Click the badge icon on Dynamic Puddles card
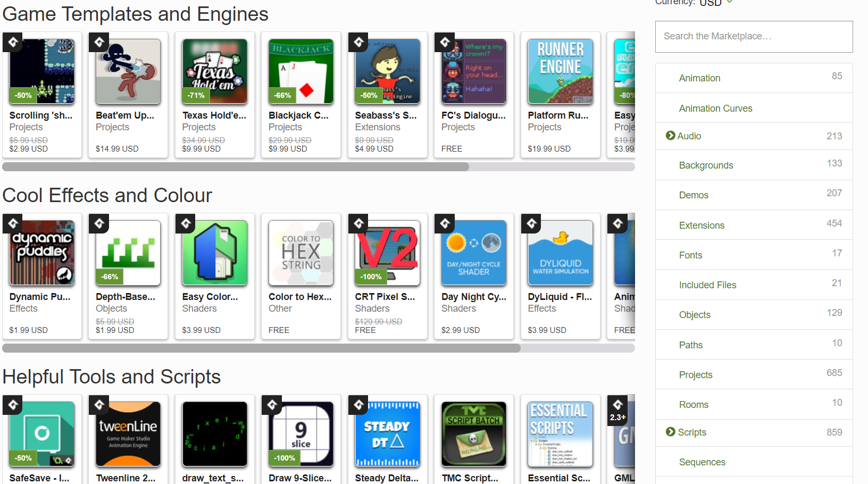The image size is (868, 484). (x=13, y=223)
